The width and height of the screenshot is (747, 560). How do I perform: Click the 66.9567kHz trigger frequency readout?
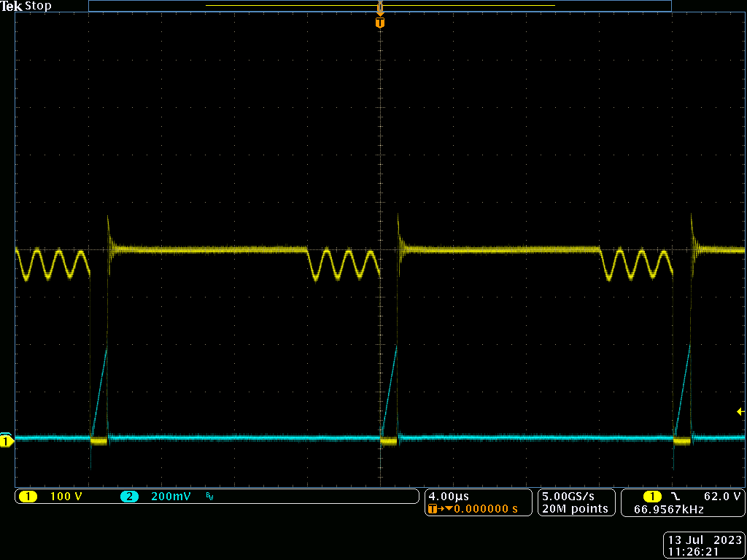point(669,509)
